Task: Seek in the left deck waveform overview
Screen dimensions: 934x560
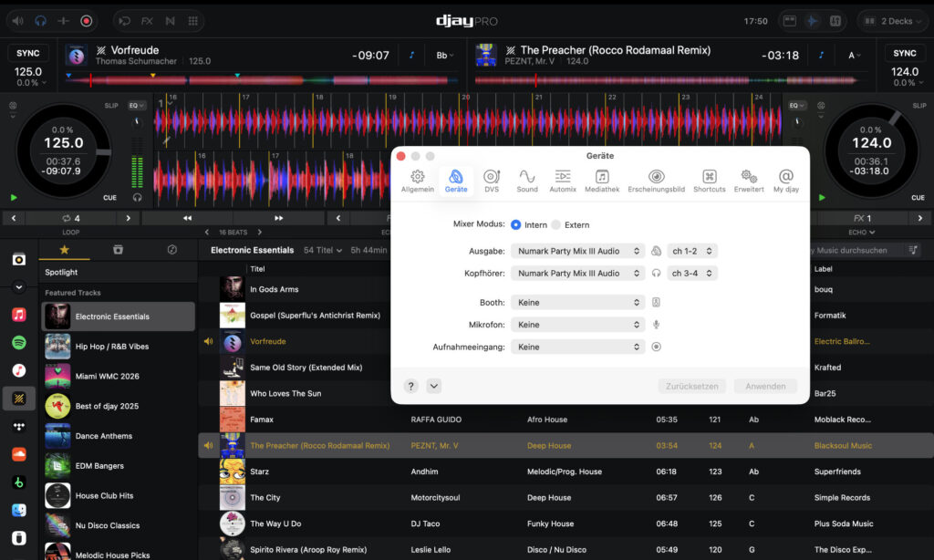Action: [x=261, y=79]
